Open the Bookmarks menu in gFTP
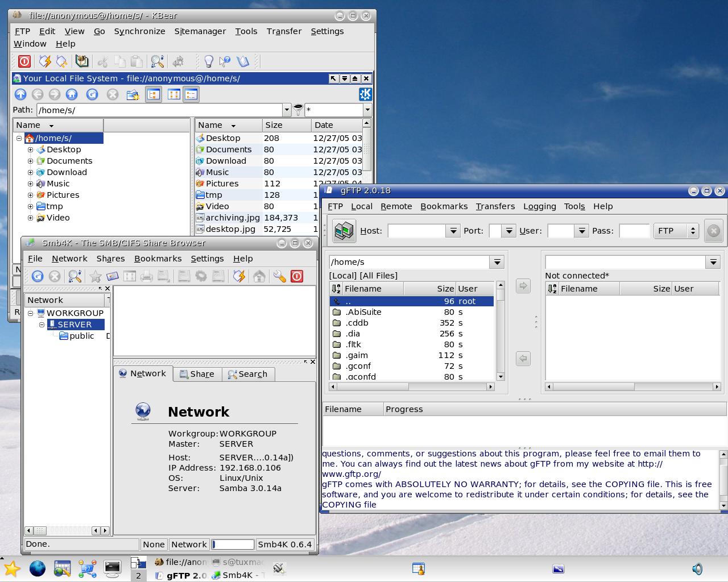The height and width of the screenshot is (582, 728). click(444, 206)
